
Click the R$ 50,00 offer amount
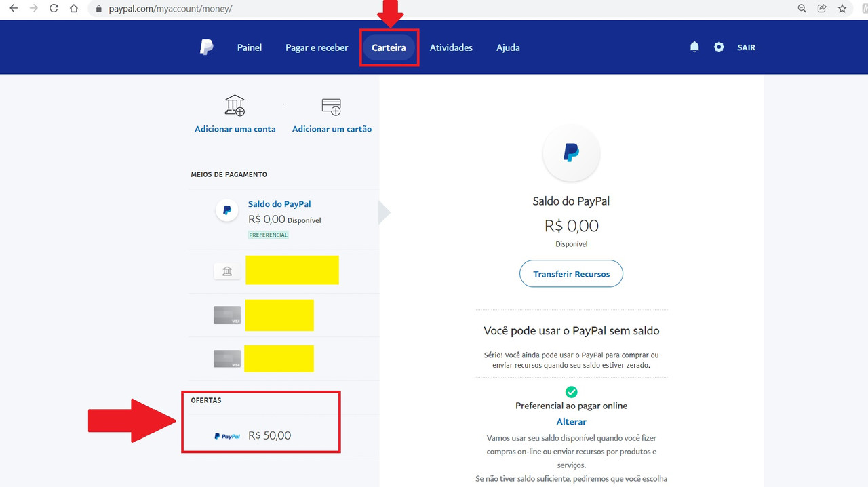(x=269, y=435)
